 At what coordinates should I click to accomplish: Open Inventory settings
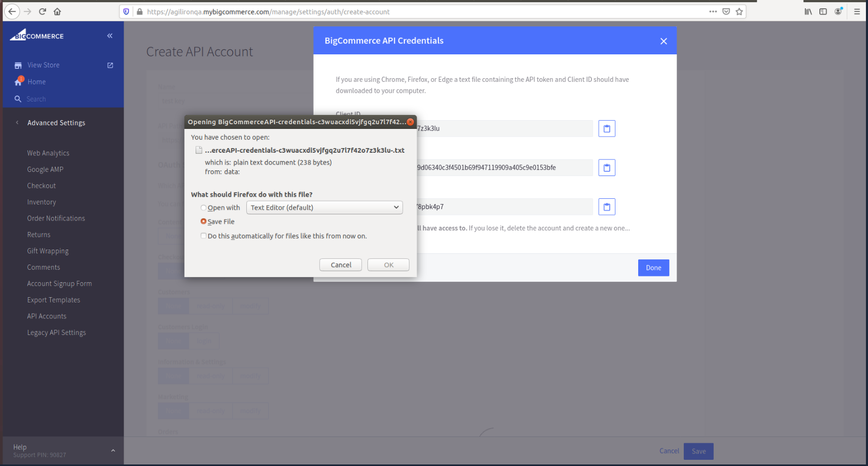(x=41, y=202)
